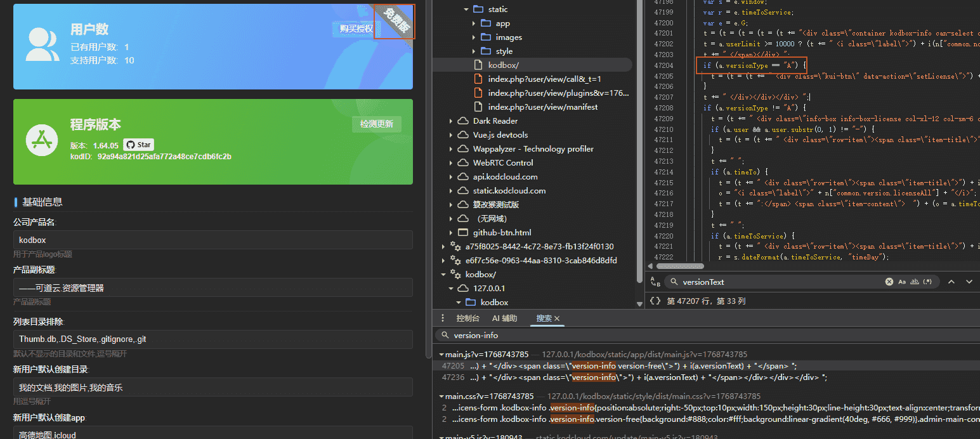
Task: Open index.php?user/view/manifest file in tree
Action: pos(542,107)
